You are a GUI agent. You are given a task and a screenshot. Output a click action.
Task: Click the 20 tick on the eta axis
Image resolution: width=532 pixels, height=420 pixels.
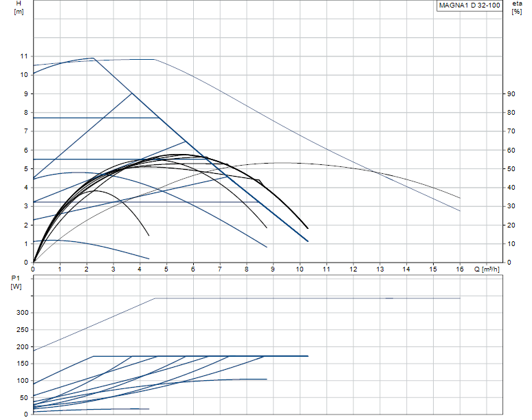coord(511,225)
